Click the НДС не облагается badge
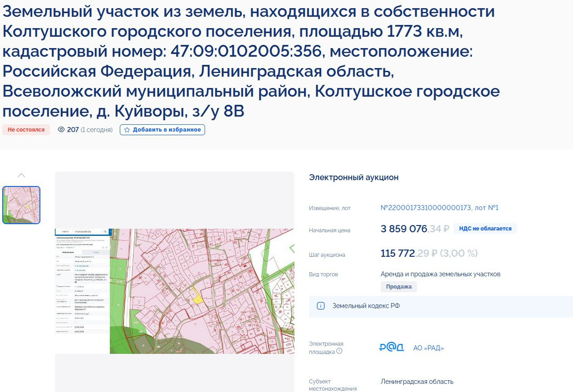The width and height of the screenshot is (573, 392). [x=485, y=229]
